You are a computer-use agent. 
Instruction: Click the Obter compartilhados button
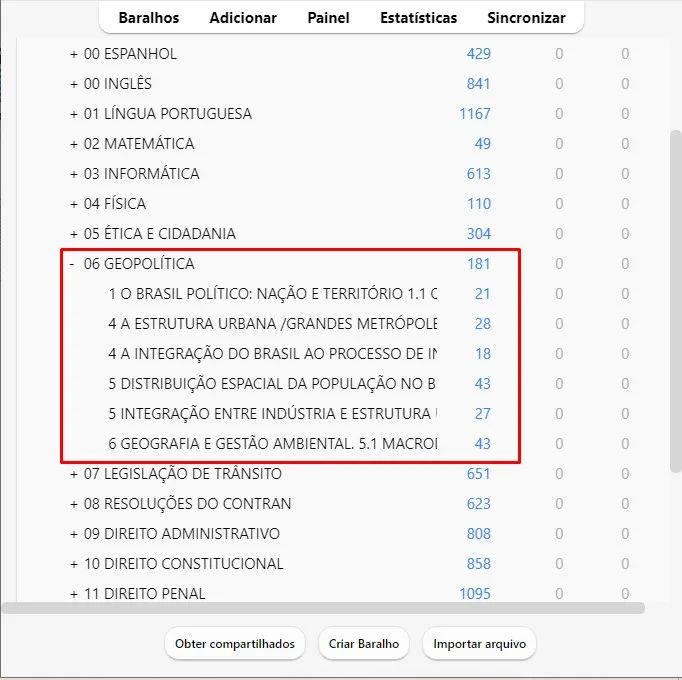pos(235,643)
